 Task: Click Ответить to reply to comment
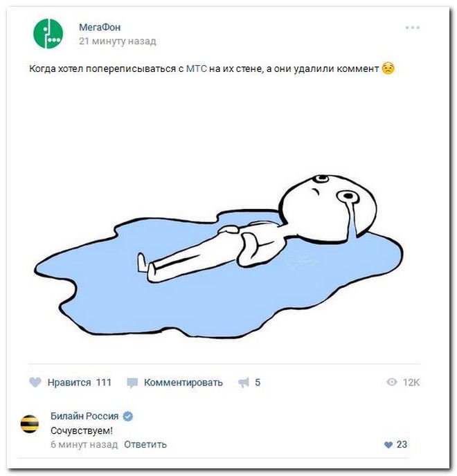[x=145, y=444]
